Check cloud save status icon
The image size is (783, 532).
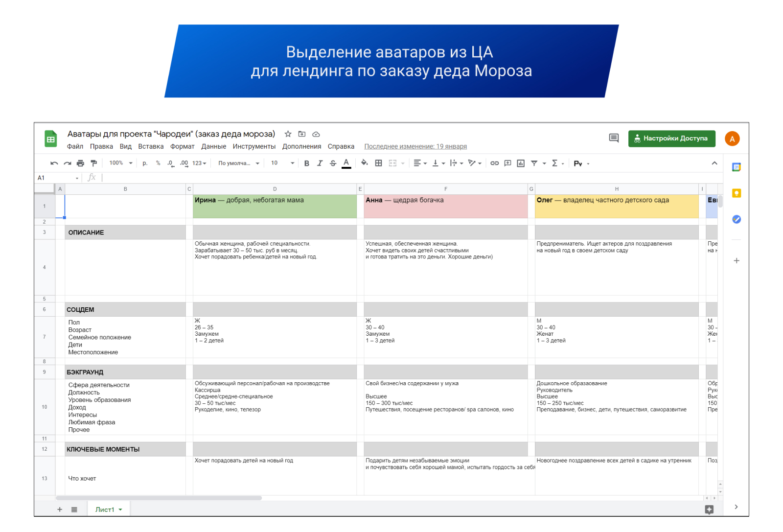[x=316, y=134]
